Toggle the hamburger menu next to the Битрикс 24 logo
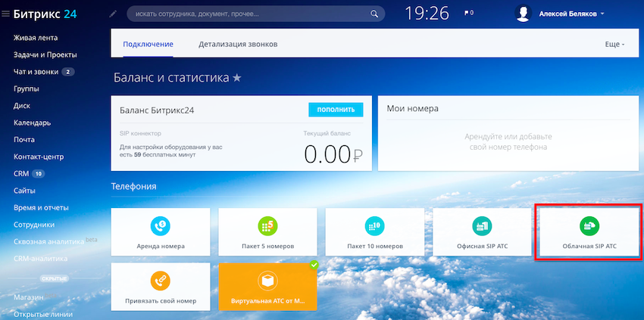This screenshot has width=644, height=320. 5,14
